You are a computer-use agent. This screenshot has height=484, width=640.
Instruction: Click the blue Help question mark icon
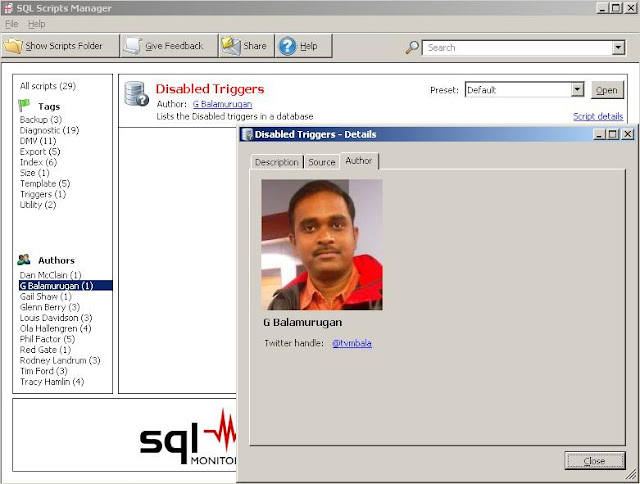point(287,46)
